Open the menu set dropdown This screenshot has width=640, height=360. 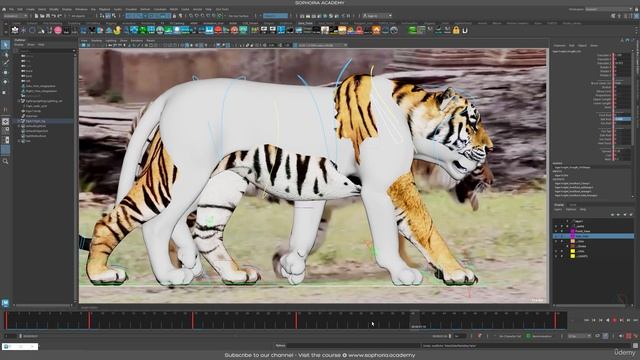(x=15, y=16)
